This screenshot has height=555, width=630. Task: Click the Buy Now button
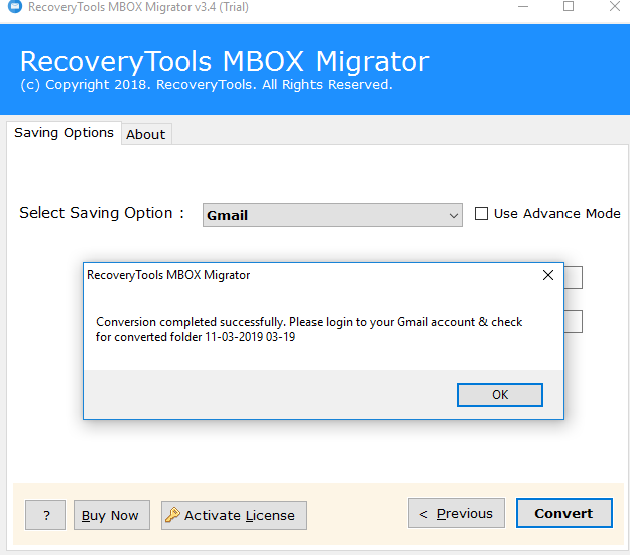point(112,515)
